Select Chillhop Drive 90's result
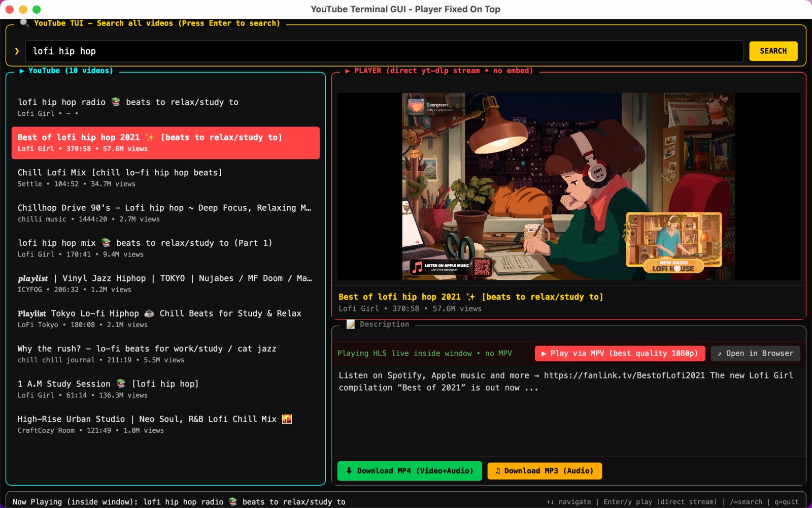The width and height of the screenshot is (812, 508). (165, 213)
